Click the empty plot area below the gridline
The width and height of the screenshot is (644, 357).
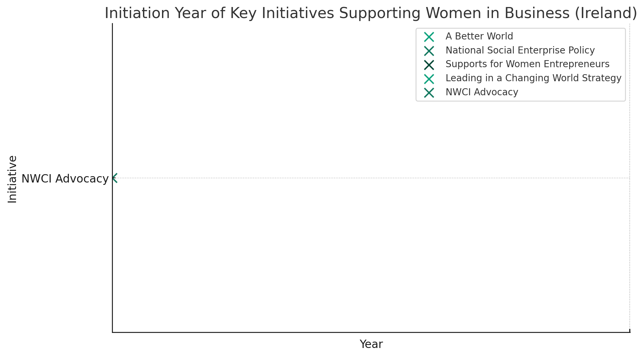pyautogui.click(x=371, y=254)
